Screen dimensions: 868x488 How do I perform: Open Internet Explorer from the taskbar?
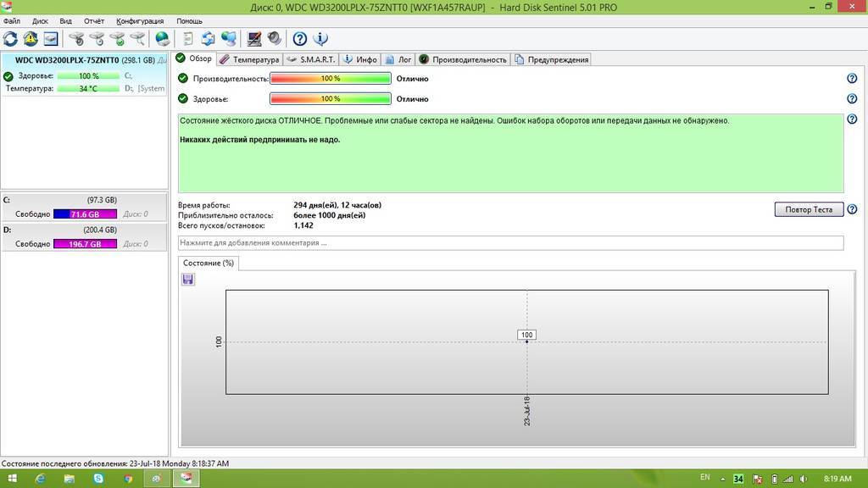(x=40, y=479)
